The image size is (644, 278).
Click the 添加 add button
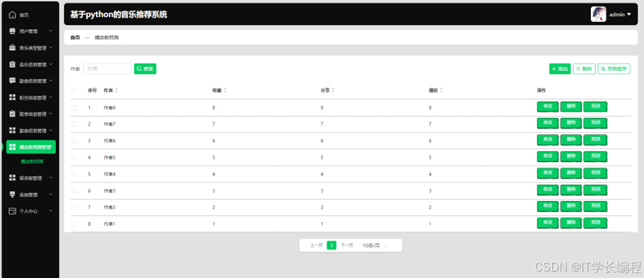point(560,69)
